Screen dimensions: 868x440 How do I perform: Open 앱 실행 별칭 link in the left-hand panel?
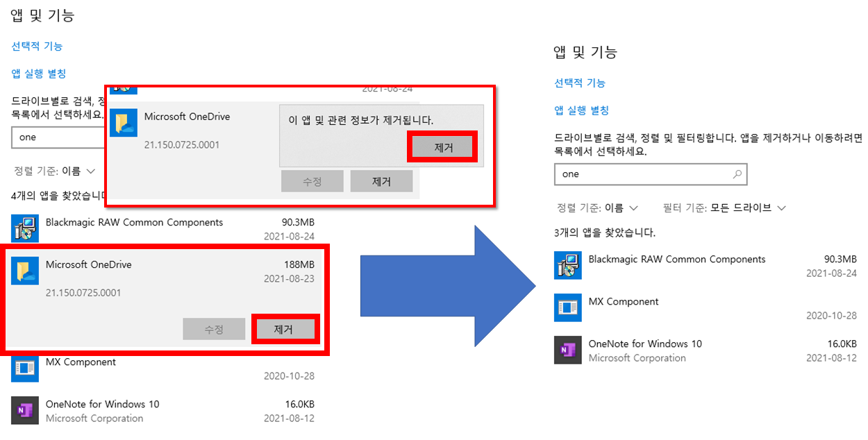(39, 74)
